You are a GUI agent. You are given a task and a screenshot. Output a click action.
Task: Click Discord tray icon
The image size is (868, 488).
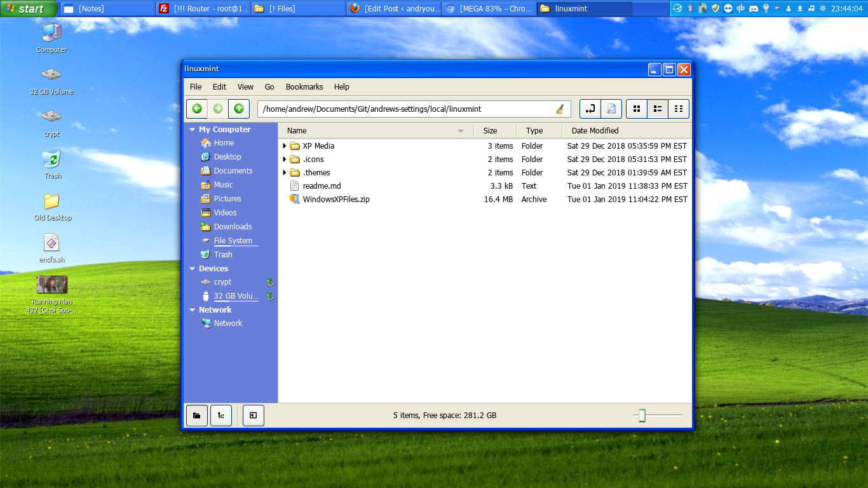pyautogui.click(x=753, y=9)
